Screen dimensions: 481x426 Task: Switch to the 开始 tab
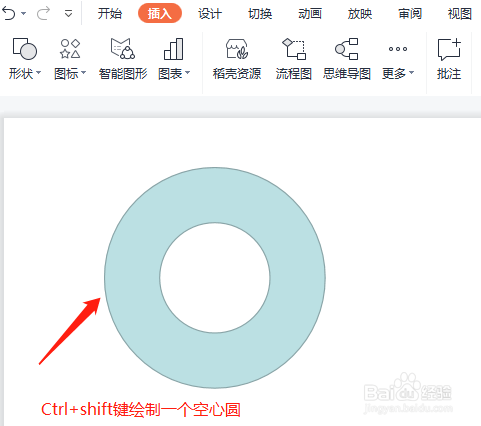click(x=110, y=14)
